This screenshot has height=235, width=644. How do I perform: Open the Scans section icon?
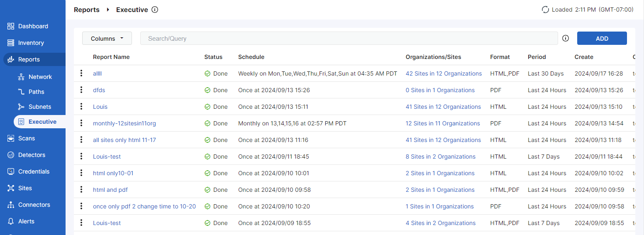tap(11, 138)
